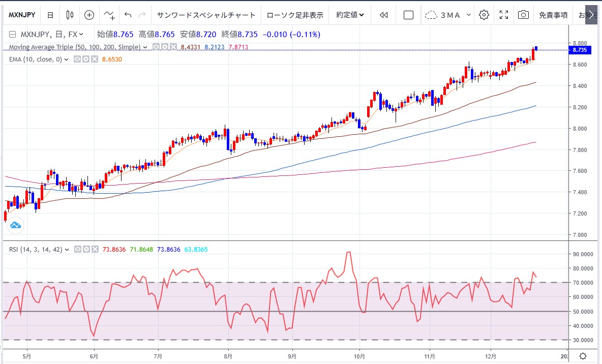
Task: Open サンワードスペシャルチャート menu
Action: click(206, 15)
